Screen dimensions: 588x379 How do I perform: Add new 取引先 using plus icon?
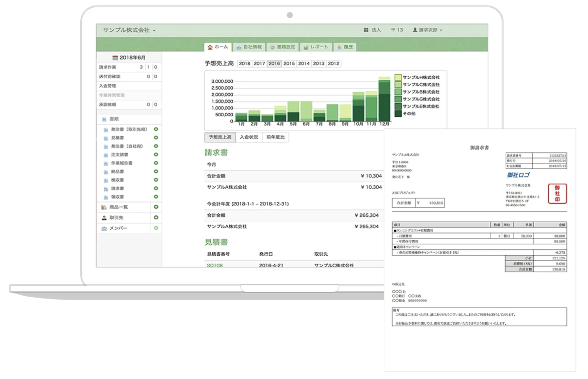156,217
